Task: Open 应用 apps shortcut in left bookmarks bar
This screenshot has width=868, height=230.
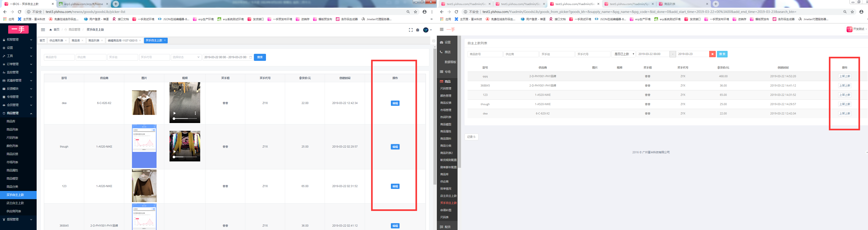Action: pos(9,19)
